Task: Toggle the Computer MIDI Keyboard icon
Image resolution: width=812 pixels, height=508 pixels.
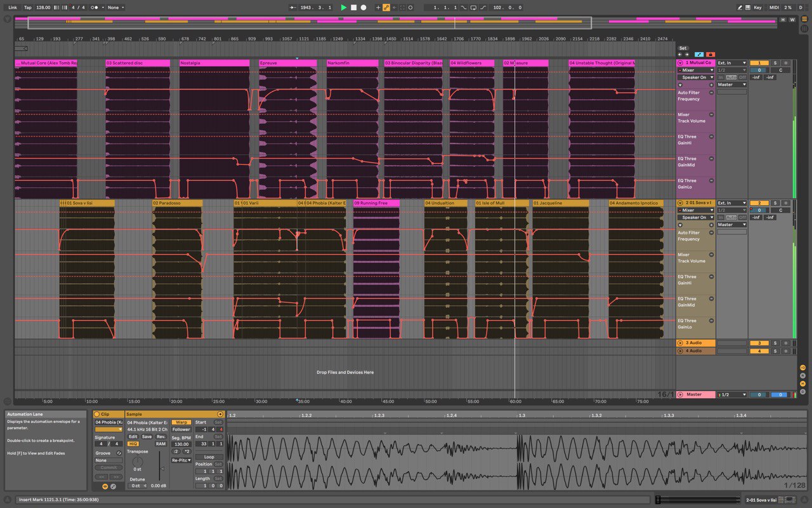Action: click(748, 8)
